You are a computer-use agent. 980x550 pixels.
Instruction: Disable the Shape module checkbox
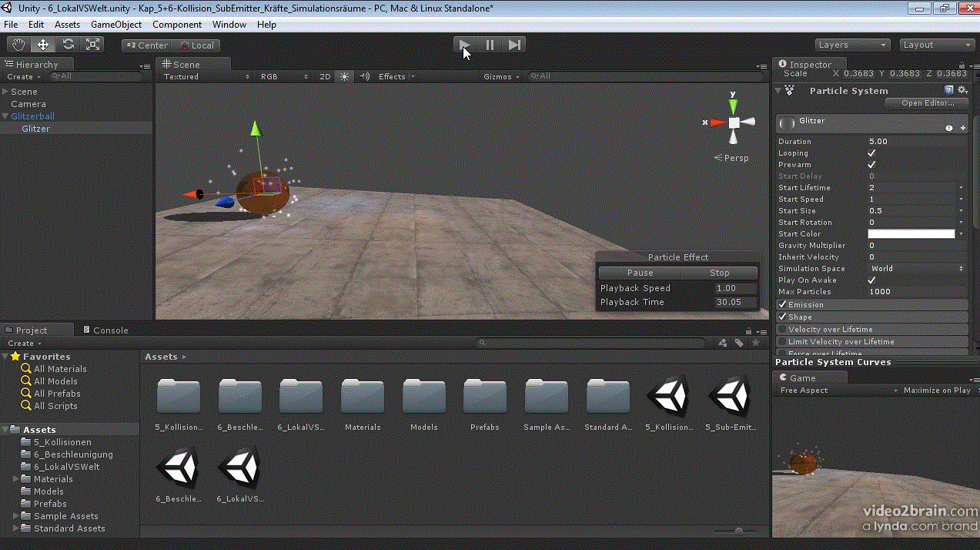click(782, 317)
